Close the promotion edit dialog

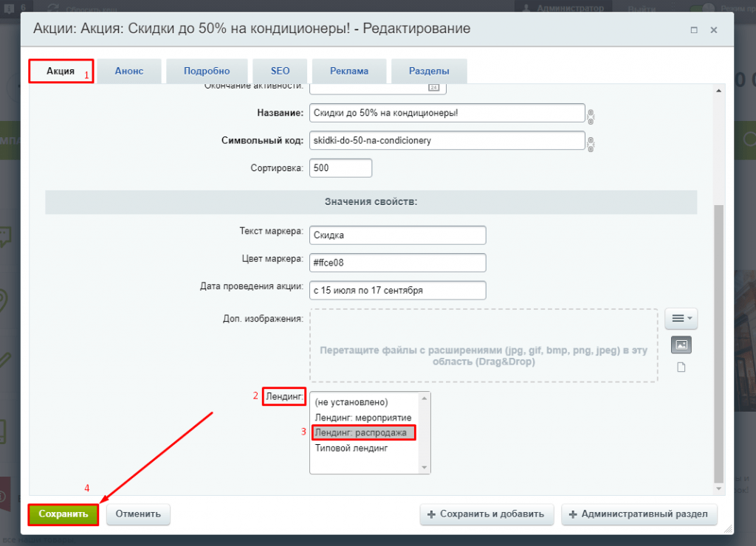click(x=713, y=30)
